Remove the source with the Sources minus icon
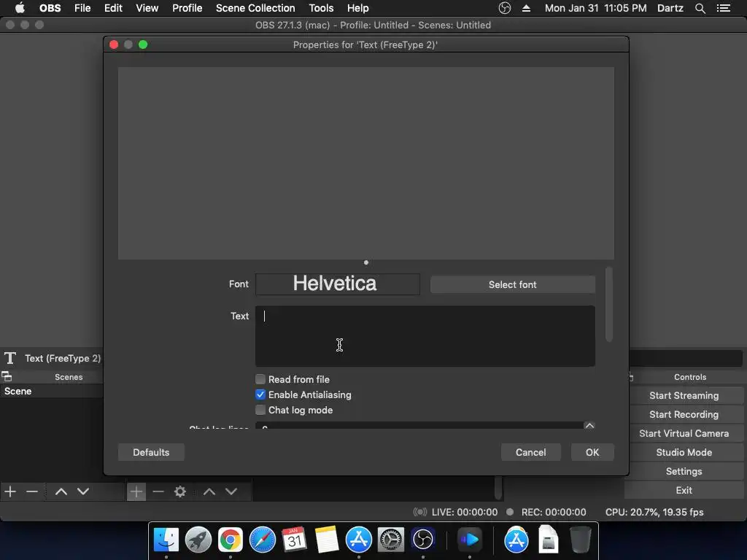 point(158,491)
